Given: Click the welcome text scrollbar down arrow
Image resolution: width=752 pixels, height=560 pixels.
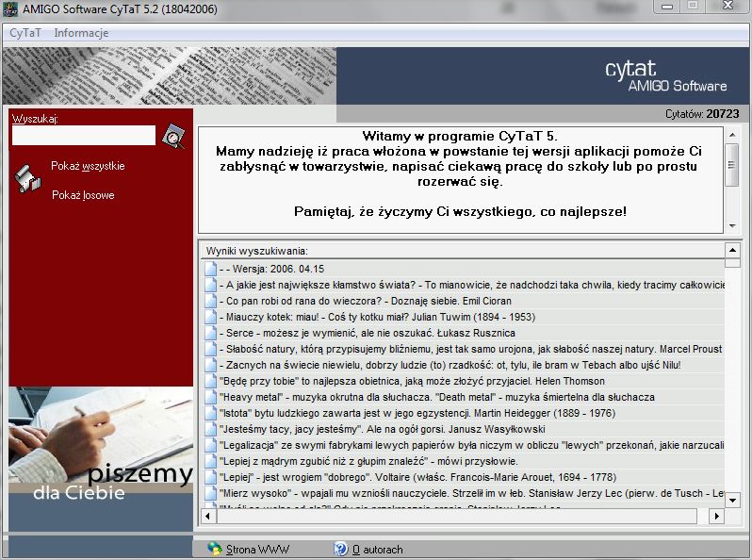Looking at the screenshot, I should pos(732,225).
